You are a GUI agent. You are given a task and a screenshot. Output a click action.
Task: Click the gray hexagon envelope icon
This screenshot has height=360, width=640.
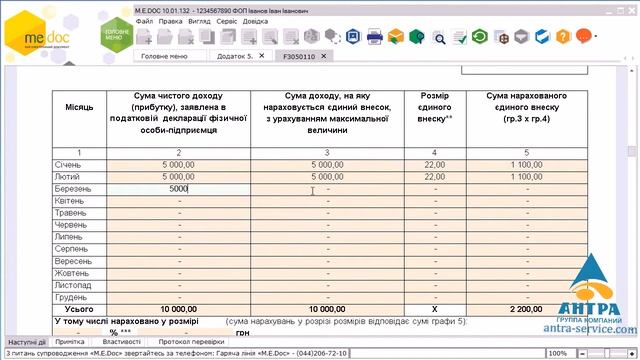click(522, 37)
